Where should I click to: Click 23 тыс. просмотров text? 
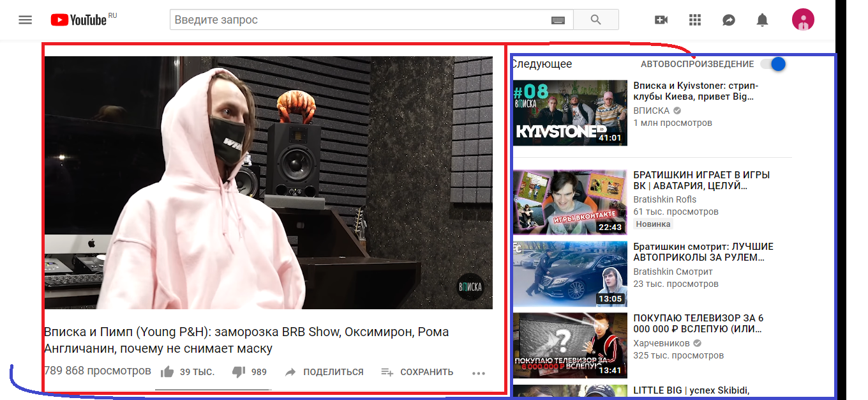676,284
